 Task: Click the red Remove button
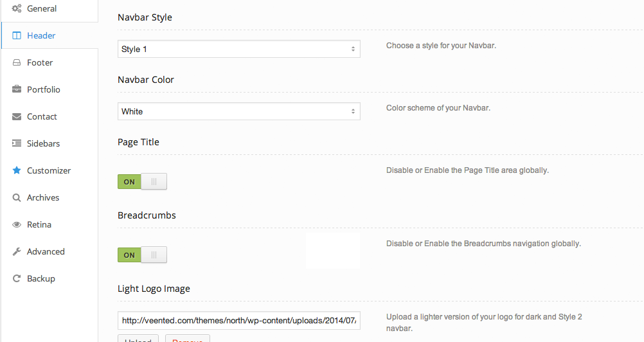pyautogui.click(x=187, y=339)
